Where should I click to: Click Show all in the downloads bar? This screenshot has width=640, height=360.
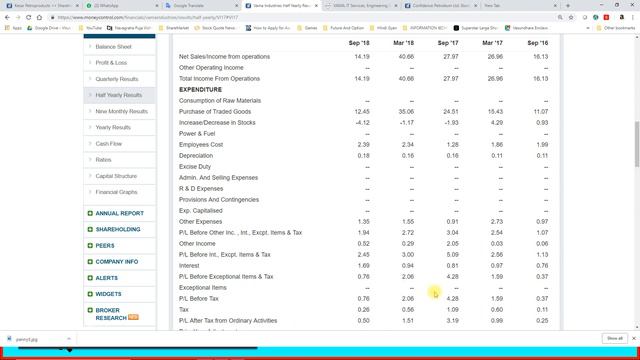615,338
